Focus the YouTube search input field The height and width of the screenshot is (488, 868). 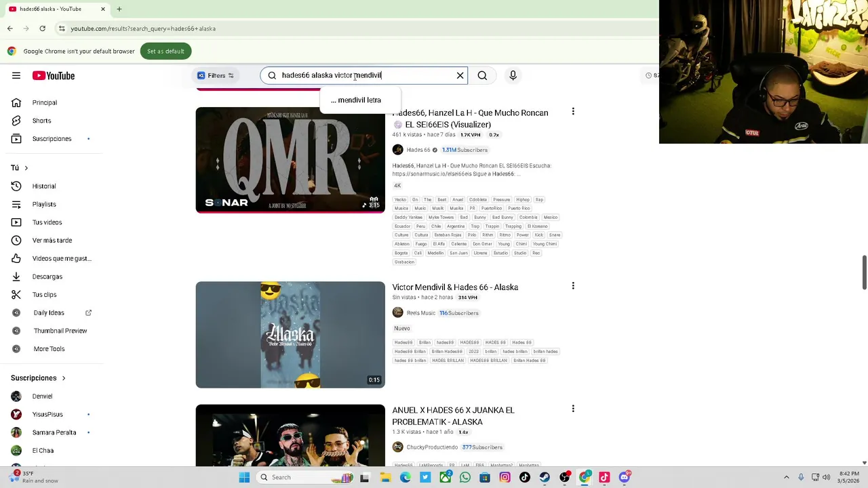point(364,75)
